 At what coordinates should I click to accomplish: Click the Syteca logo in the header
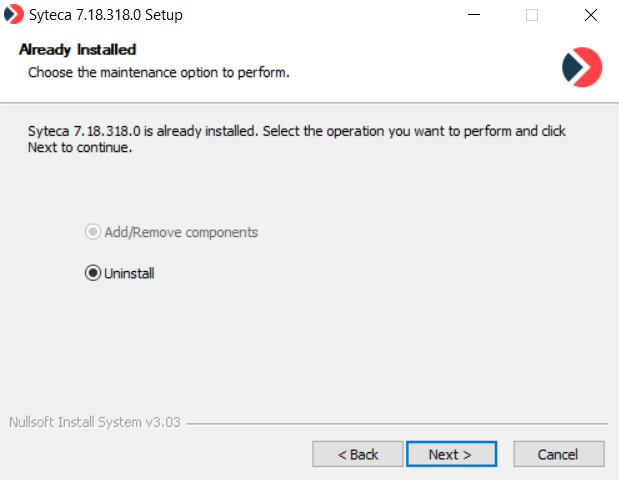[582, 66]
